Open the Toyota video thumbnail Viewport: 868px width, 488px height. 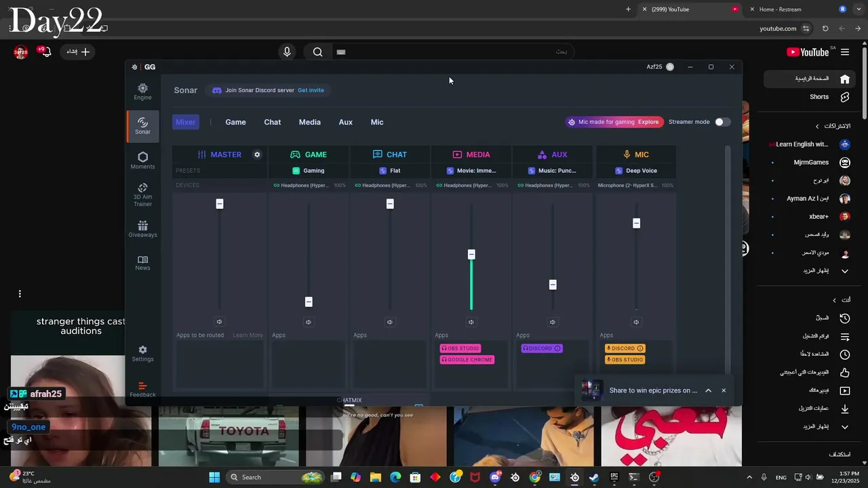(229, 436)
